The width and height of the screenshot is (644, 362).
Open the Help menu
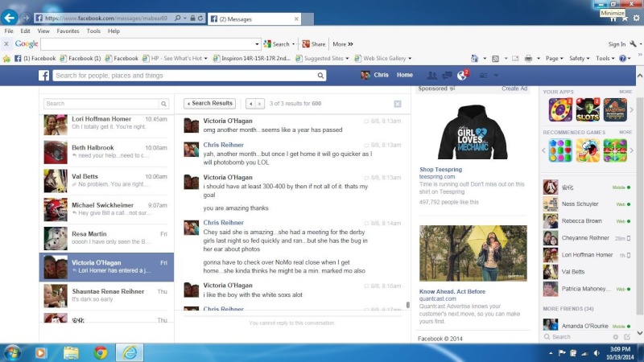click(x=114, y=31)
